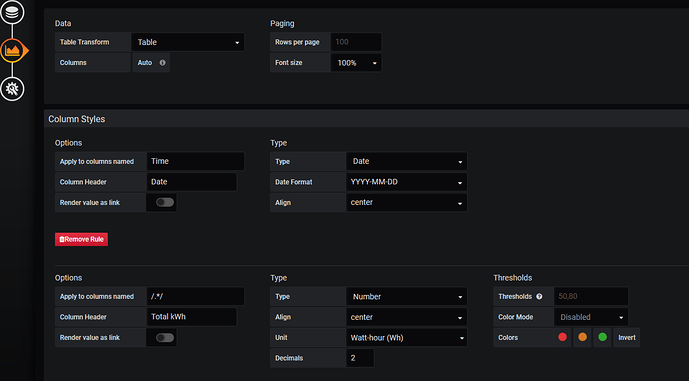Click the Apply to columns named /.*/ field
The height and width of the screenshot is (381, 689).
196,297
